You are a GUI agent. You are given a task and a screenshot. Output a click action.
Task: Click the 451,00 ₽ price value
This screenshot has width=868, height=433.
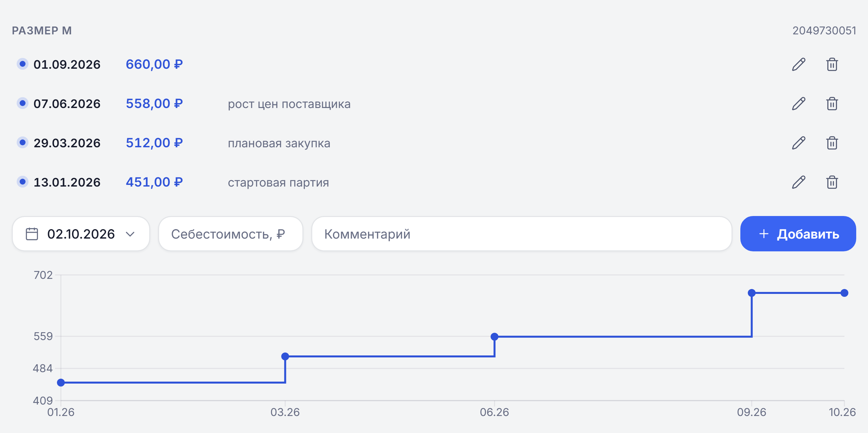(x=154, y=182)
